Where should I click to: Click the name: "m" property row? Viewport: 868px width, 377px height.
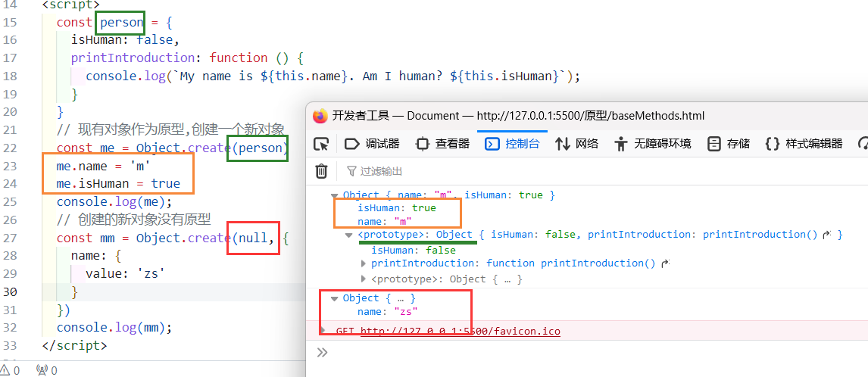[x=386, y=222]
